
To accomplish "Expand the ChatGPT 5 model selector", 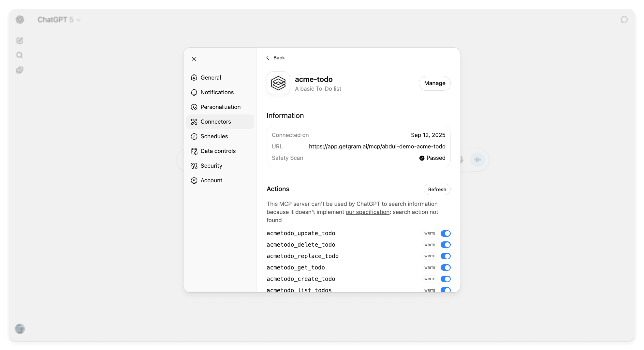I will click(x=59, y=20).
